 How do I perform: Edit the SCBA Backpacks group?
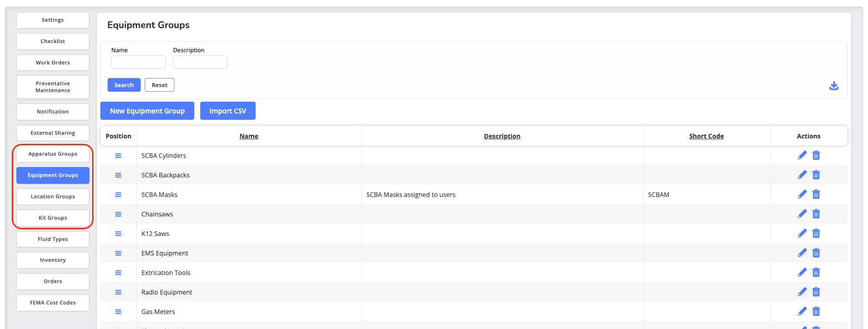click(802, 175)
